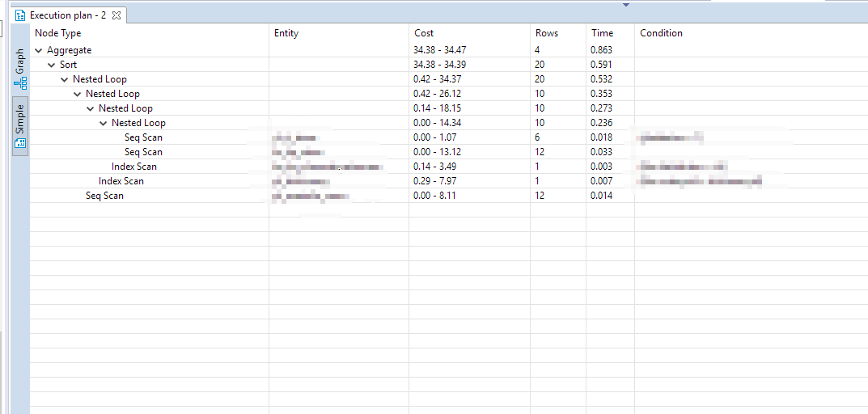
Task: Click time value 0.033
Action: pyautogui.click(x=602, y=152)
